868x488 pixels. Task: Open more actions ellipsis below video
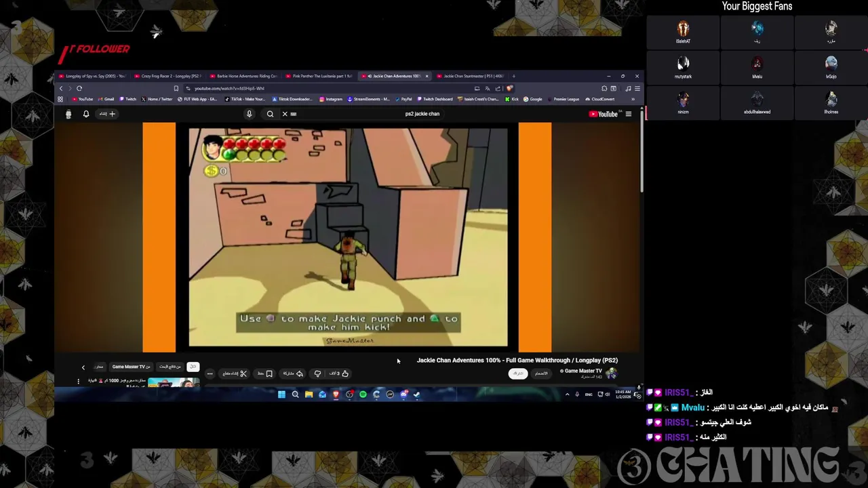(x=210, y=373)
